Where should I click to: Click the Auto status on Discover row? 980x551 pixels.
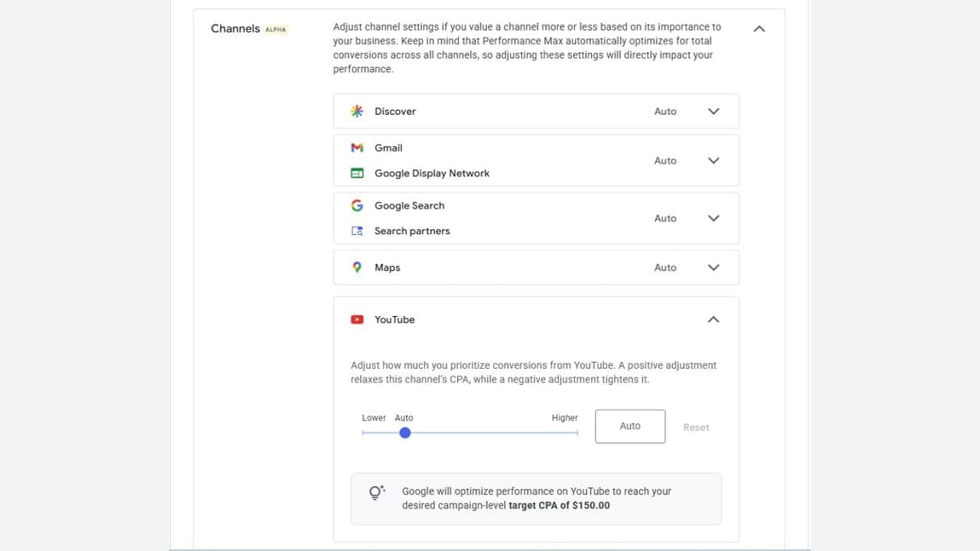(x=665, y=111)
